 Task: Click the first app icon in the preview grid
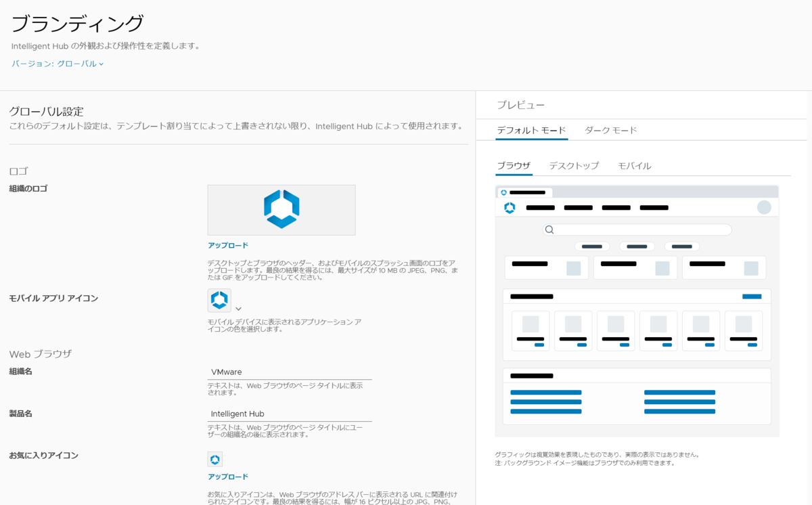(531, 330)
